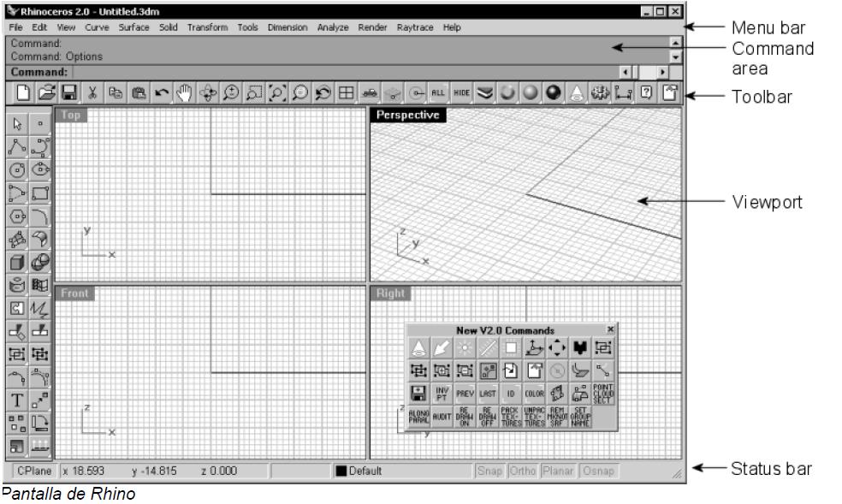Click the PREV command button
The height and width of the screenshot is (504, 842).
(465, 394)
